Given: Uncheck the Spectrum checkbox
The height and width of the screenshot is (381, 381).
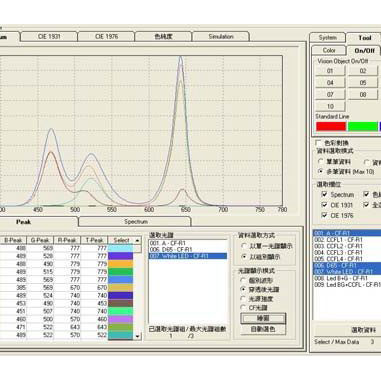Looking at the screenshot, I should click(324, 194).
